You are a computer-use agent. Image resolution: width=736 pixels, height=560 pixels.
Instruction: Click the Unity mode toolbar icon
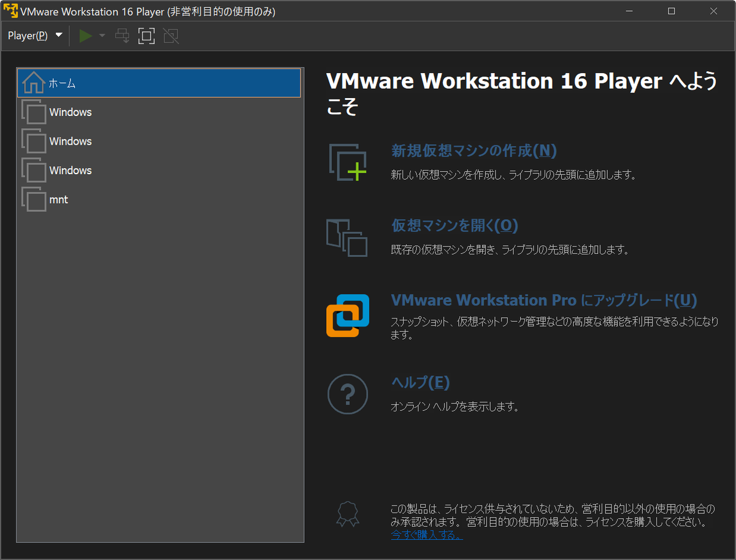tap(171, 36)
